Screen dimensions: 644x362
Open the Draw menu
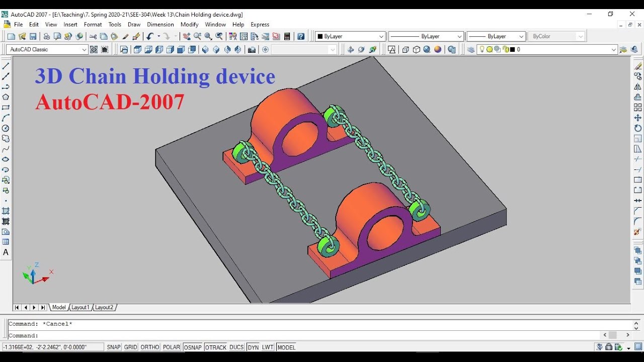134,24
